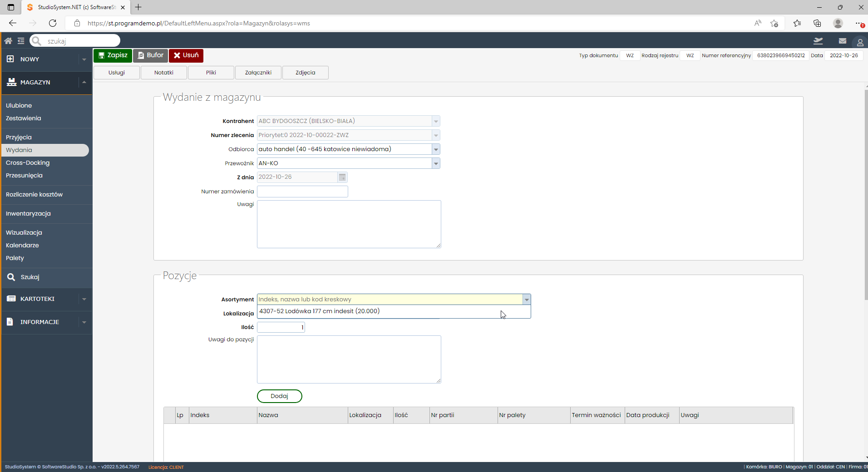
Task: Switch to the Notatki tab
Action: [x=164, y=73]
